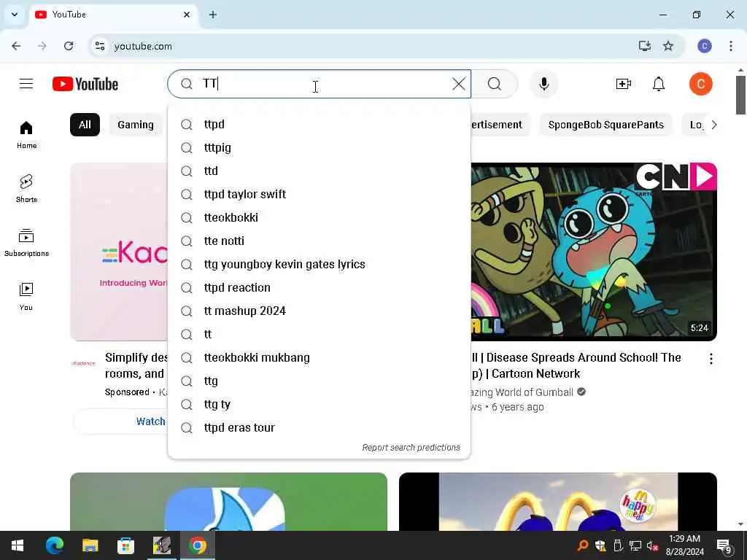Select the 'ttpd' search suggestion
747x560 pixels.
tap(320, 124)
